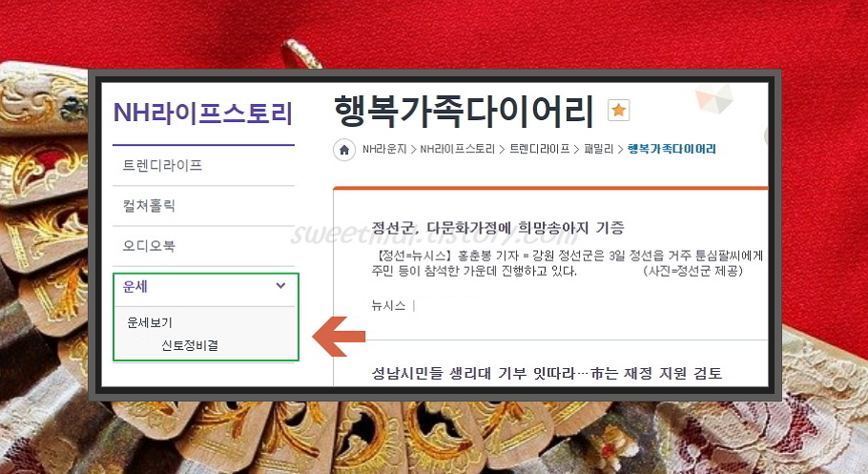Image resolution: width=868 pixels, height=474 pixels.
Task: Collapse the 운세 menu chevron
Action: (280, 286)
